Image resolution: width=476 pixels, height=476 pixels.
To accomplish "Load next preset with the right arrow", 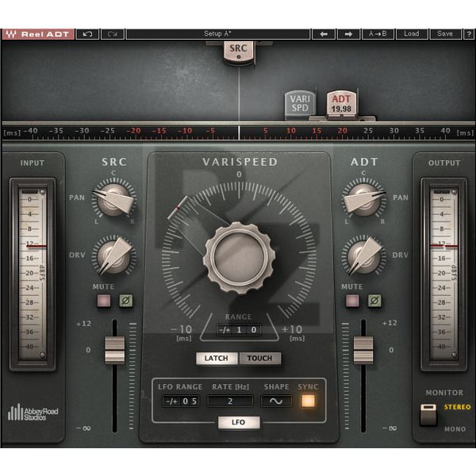I will 348,34.
